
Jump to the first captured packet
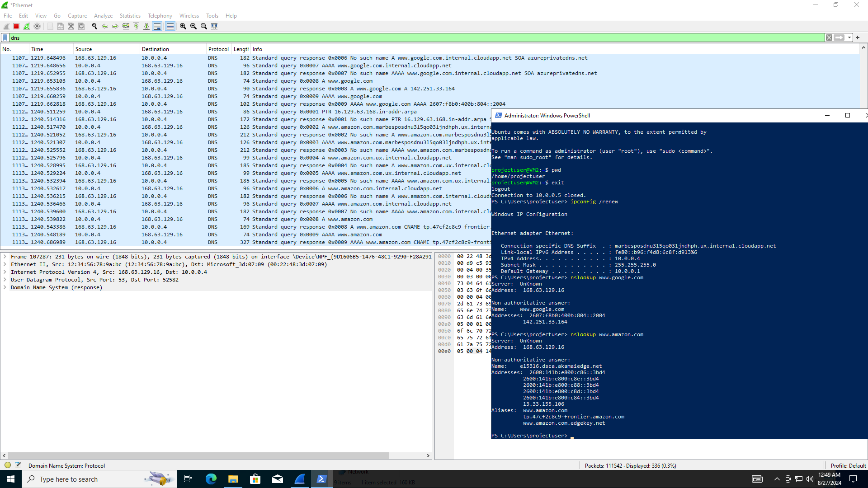pyautogui.click(x=136, y=26)
